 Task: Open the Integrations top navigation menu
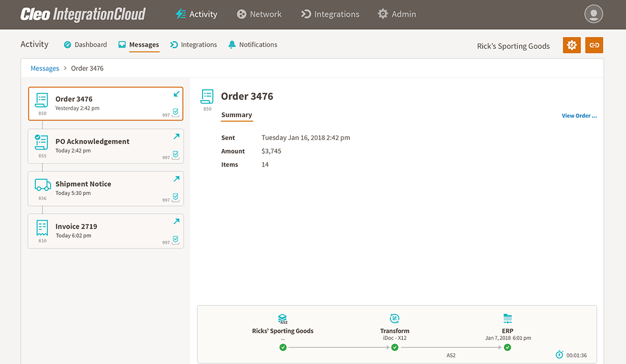pos(330,14)
